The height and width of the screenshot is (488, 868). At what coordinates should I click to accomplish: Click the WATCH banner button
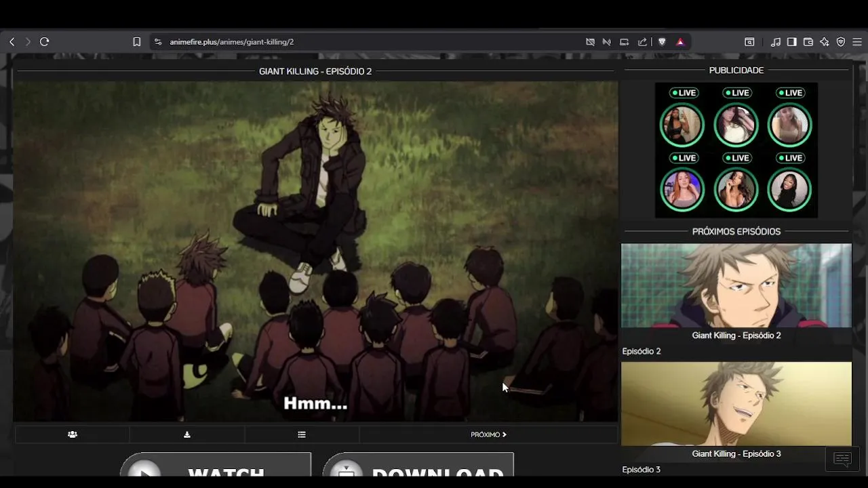(216, 465)
